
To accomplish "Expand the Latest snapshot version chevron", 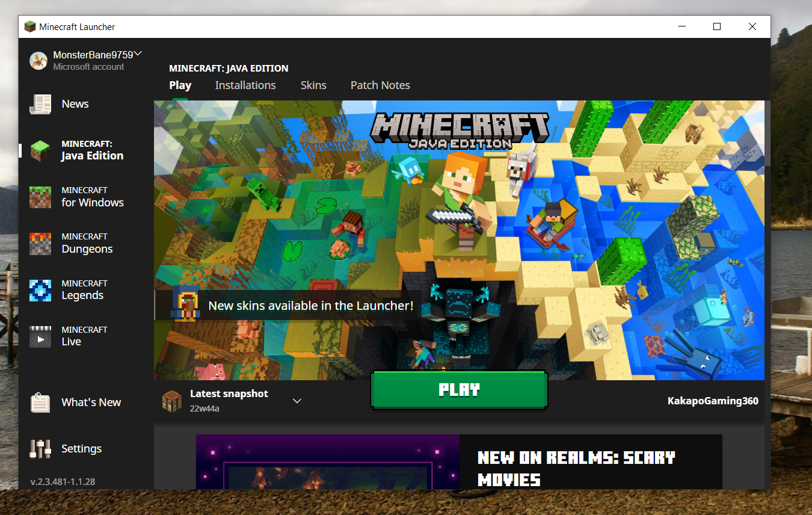I will (297, 401).
